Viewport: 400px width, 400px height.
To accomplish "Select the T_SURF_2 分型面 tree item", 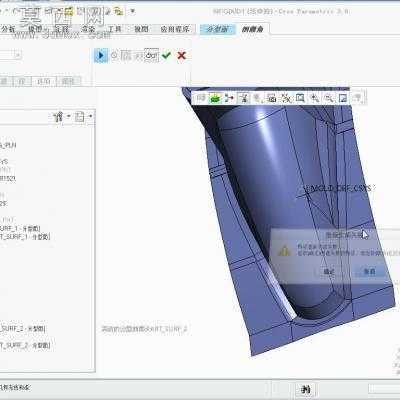I will point(25,345).
